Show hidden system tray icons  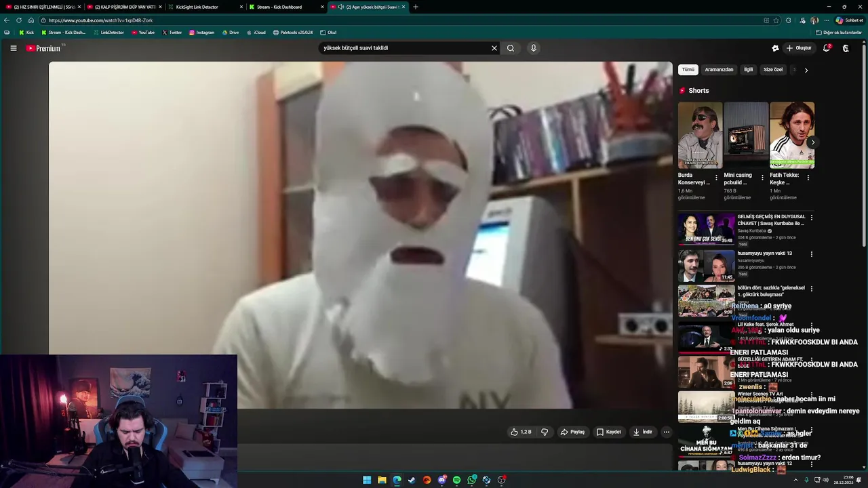tap(795, 480)
